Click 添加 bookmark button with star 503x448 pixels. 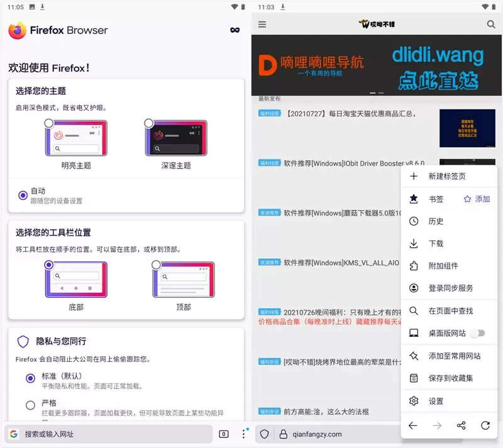click(477, 199)
